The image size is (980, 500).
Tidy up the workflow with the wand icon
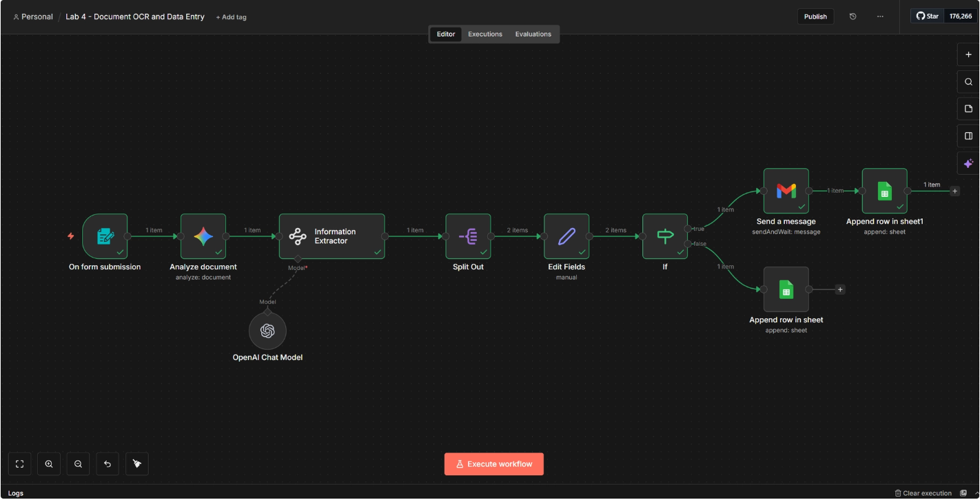136,463
